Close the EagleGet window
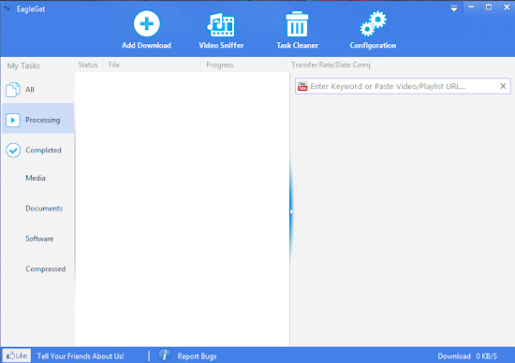The height and width of the screenshot is (363, 515). tap(507, 7)
